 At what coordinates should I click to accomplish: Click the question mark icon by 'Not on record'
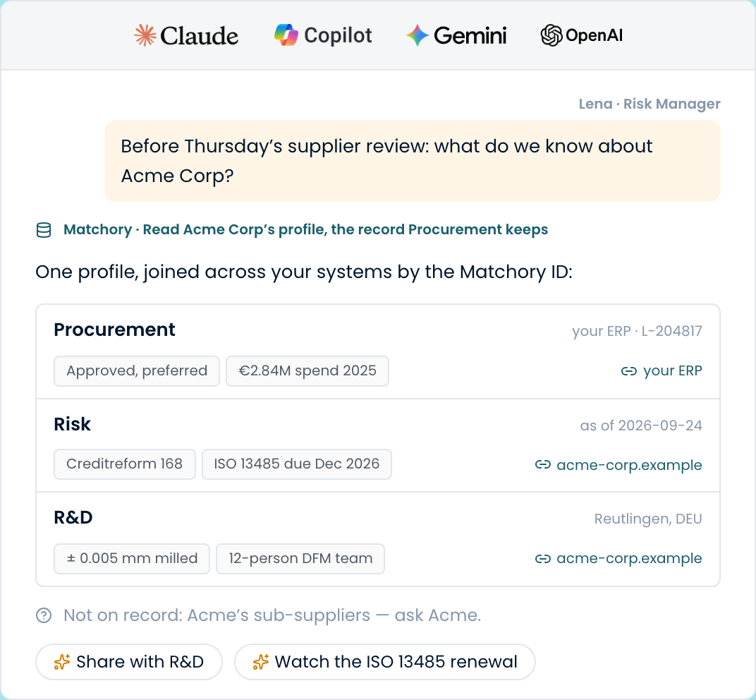point(44,615)
